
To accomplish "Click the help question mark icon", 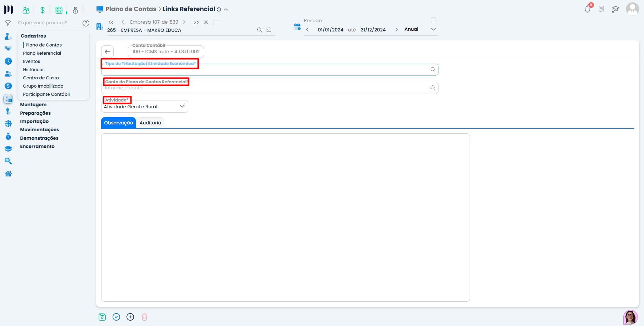I will click(x=86, y=23).
